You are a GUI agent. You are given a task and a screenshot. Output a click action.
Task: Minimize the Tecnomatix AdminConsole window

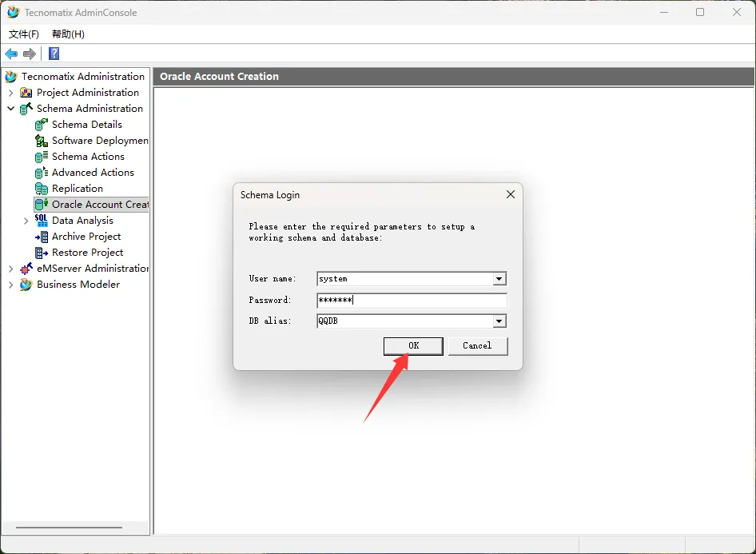tap(664, 12)
